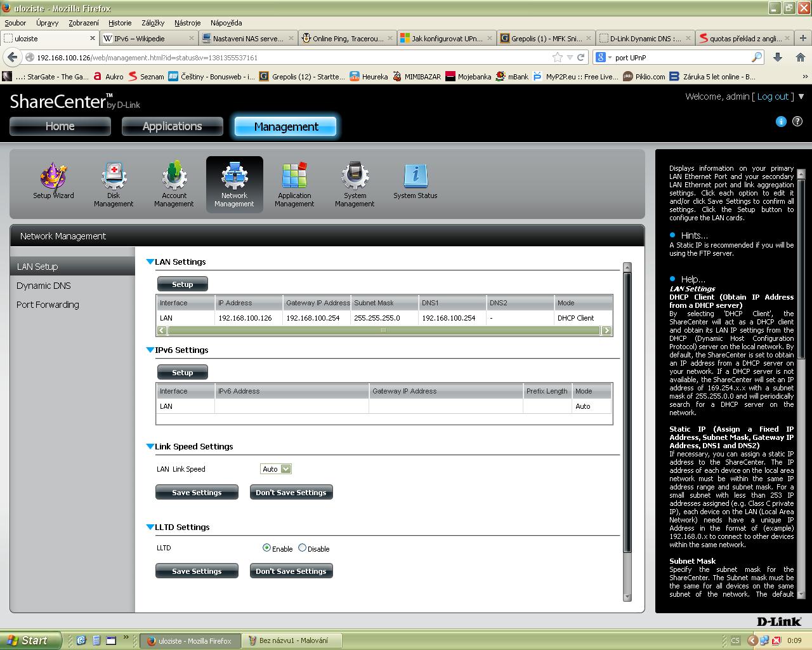Switch to IPv6 – Wikipedie tab

point(148,38)
